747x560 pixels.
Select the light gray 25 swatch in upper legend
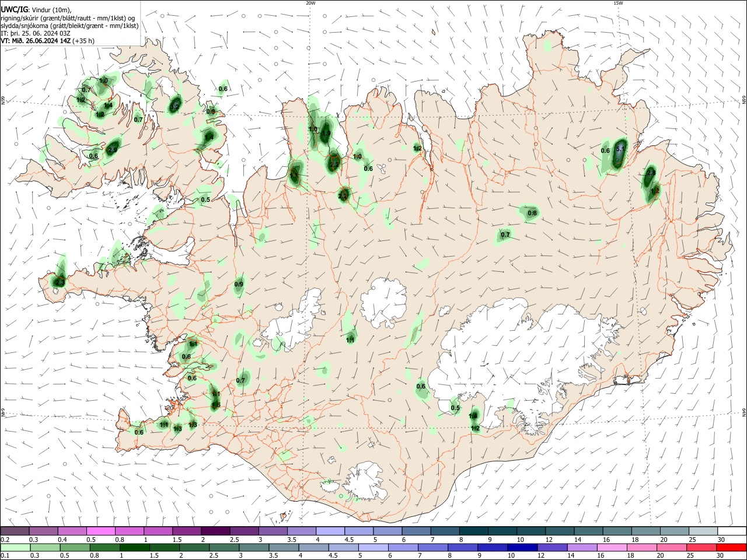pos(704,531)
